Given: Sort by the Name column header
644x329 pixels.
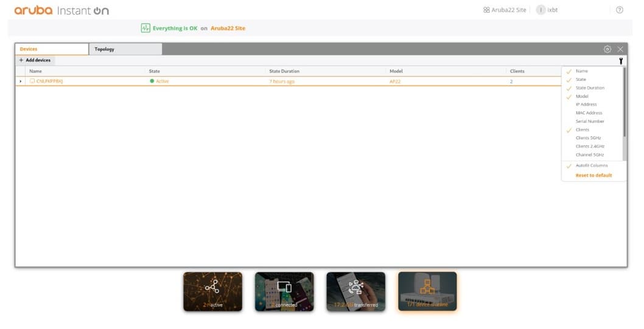Looking at the screenshot, I should point(36,71).
